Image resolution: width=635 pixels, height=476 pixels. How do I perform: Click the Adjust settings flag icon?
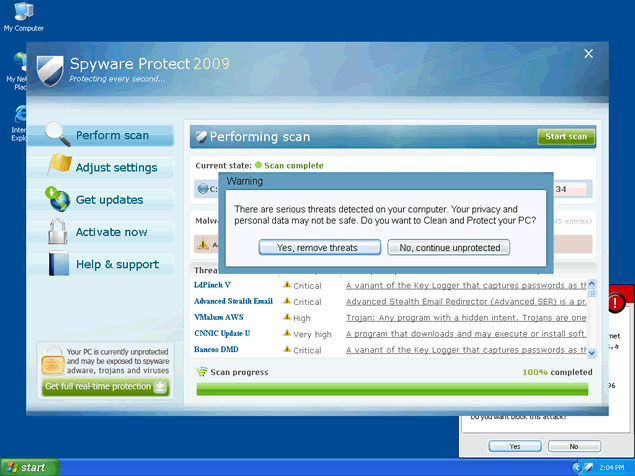pos(59,166)
